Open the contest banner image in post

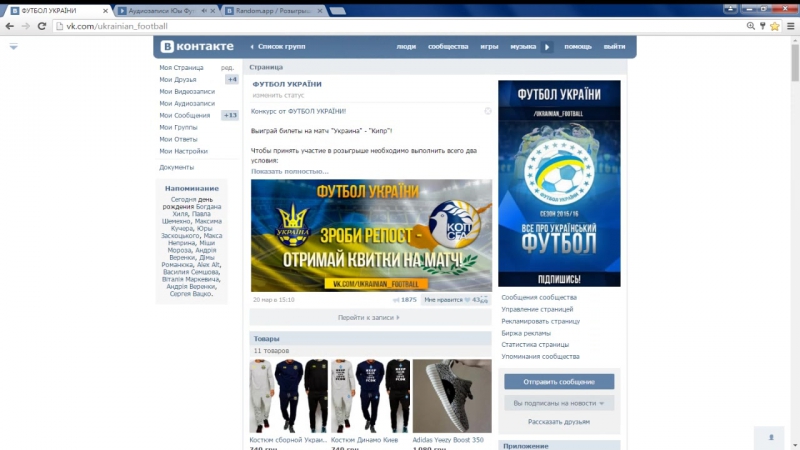pos(371,236)
